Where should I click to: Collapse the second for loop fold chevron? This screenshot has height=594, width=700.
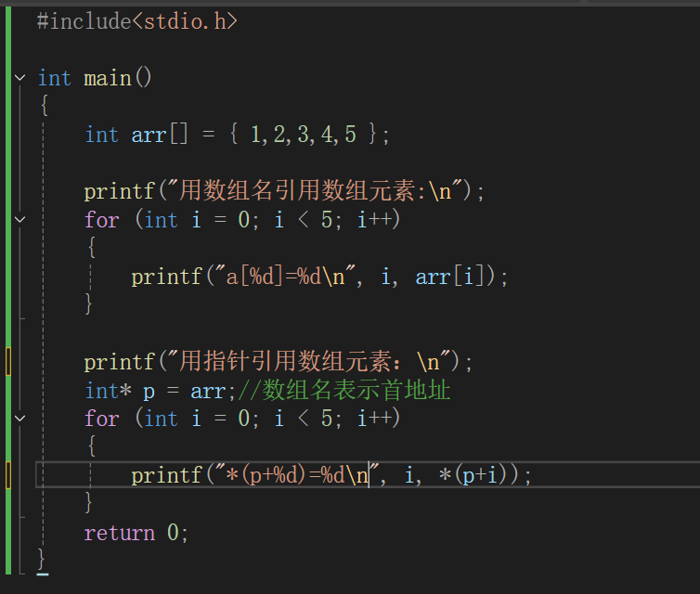point(19,419)
